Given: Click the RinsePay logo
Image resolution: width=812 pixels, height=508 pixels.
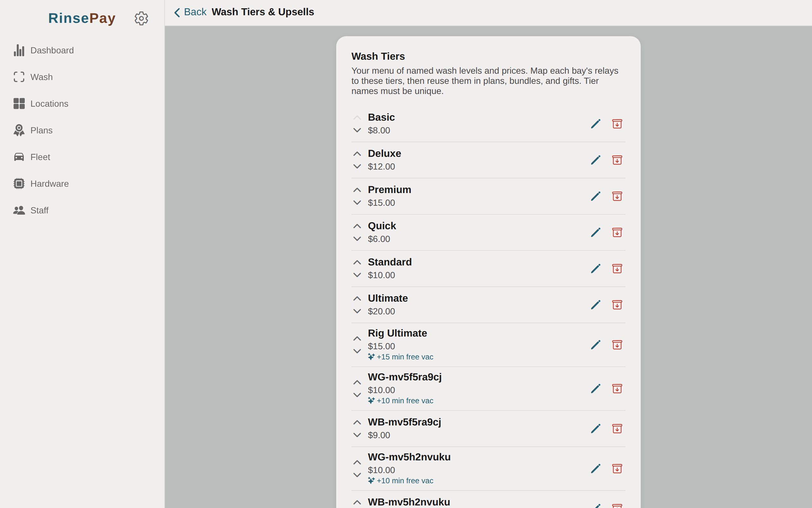Looking at the screenshot, I should click(x=82, y=18).
